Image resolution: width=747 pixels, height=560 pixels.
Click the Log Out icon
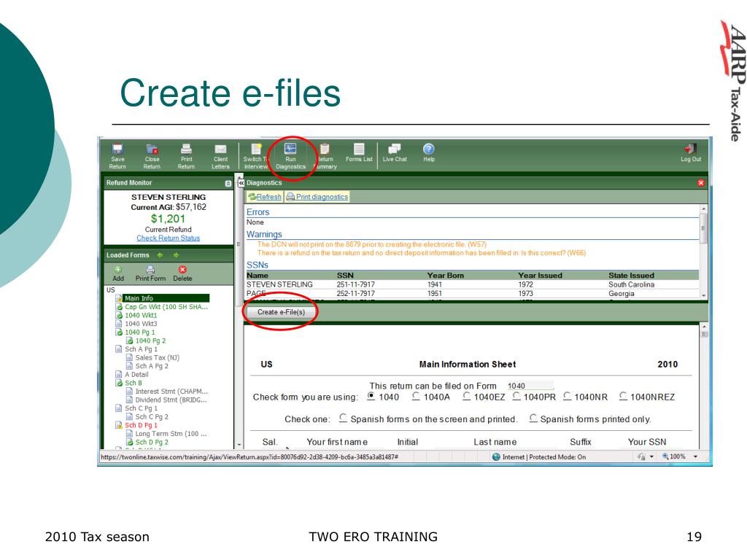(691, 152)
